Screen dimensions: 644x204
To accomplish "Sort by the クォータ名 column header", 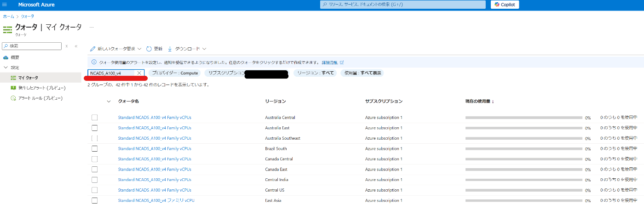I will pos(128,101).
